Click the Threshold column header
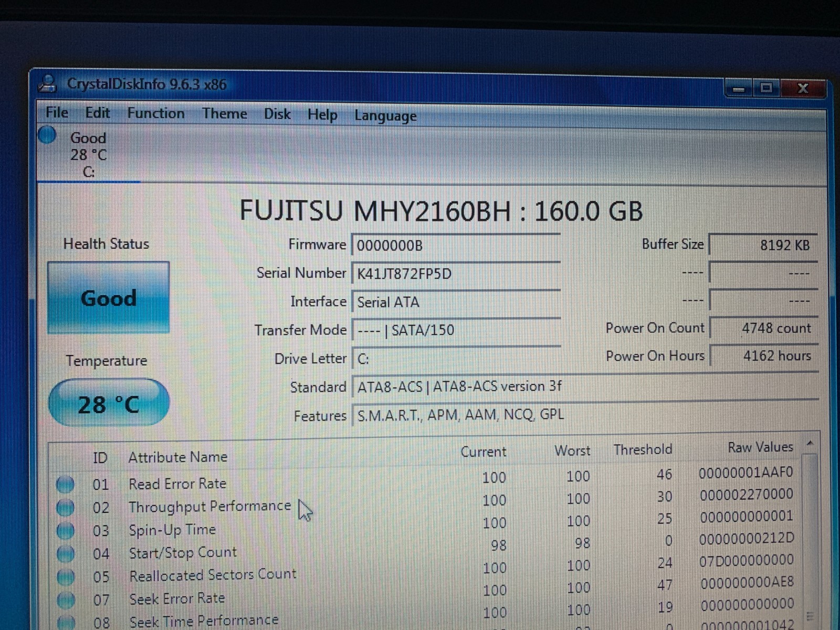Screen dimensions: 840x630 pyautogui.click(x=643, y=449)
